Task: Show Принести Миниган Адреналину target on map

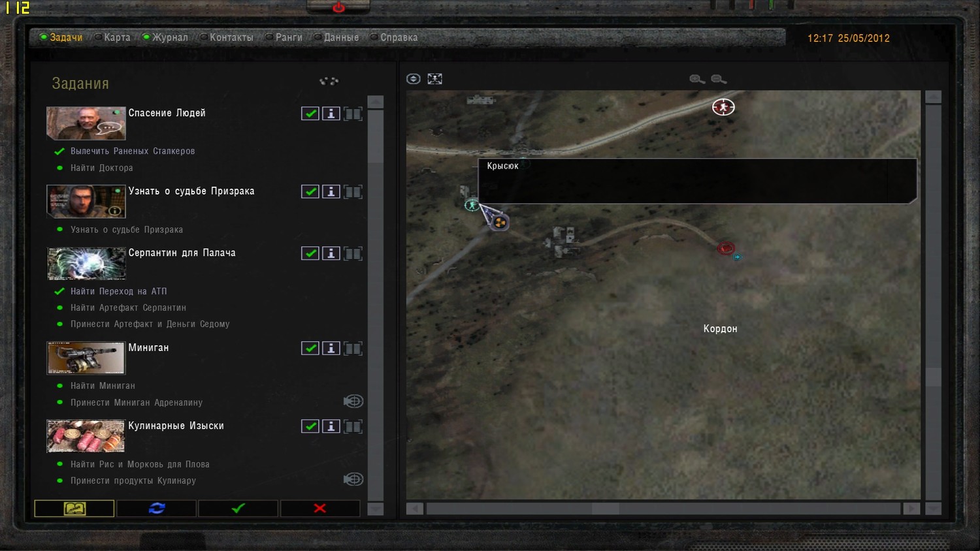Action: click(353, 401)
